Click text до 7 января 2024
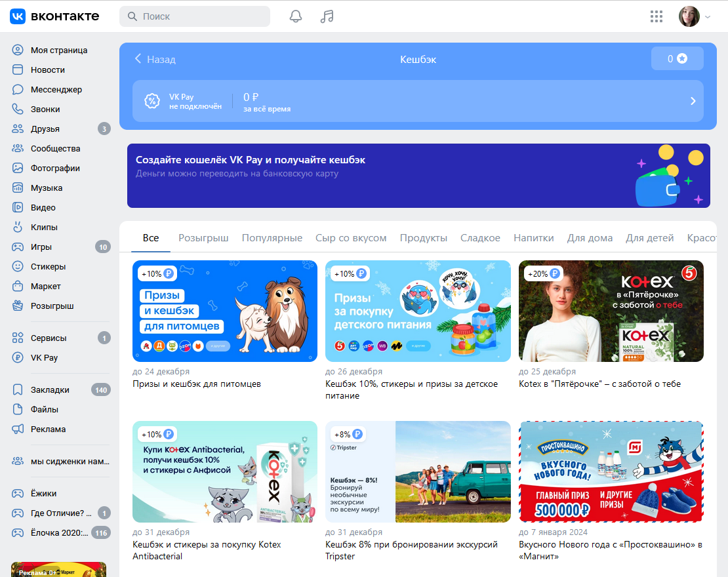The height and width of the screenshot is (577, 728). [x=553, y=532]
